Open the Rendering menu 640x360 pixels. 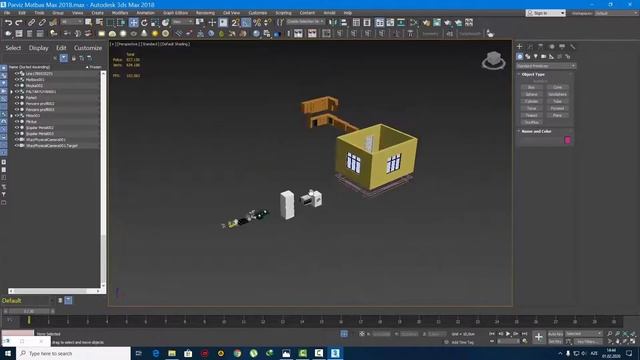click(x=205, y=13)
